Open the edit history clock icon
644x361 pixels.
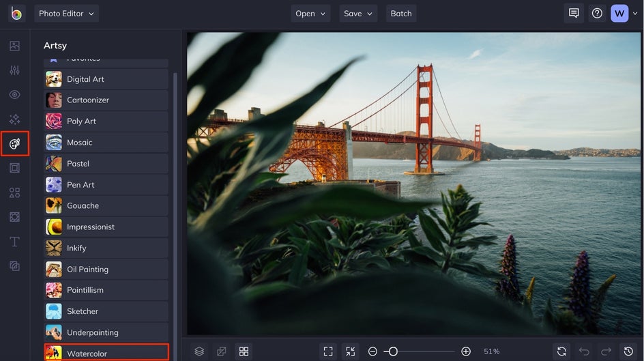(628, 351)
